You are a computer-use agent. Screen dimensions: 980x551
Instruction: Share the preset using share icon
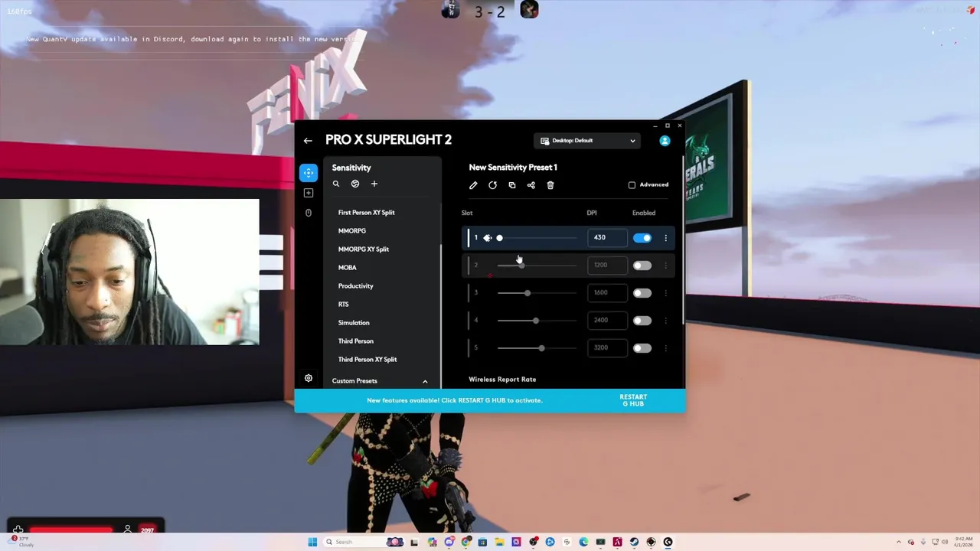click(531, 185)
